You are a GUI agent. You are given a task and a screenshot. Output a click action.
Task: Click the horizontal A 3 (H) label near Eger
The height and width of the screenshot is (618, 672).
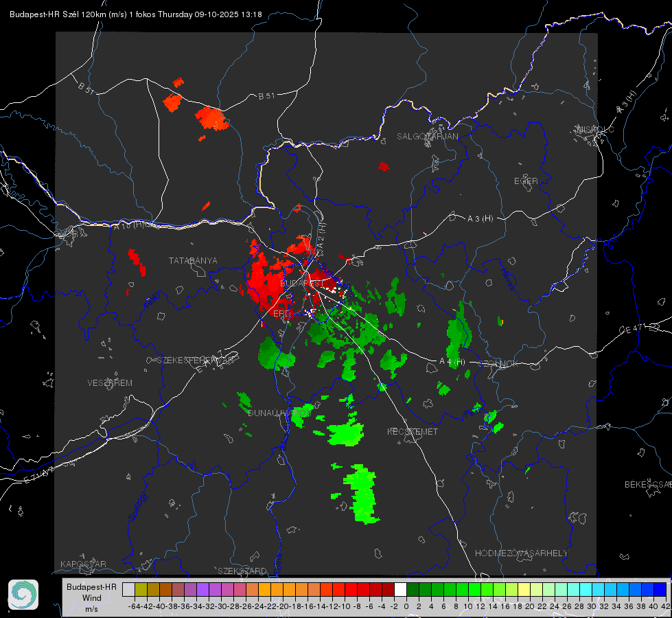pyautogui.click(x=480, y=219)
